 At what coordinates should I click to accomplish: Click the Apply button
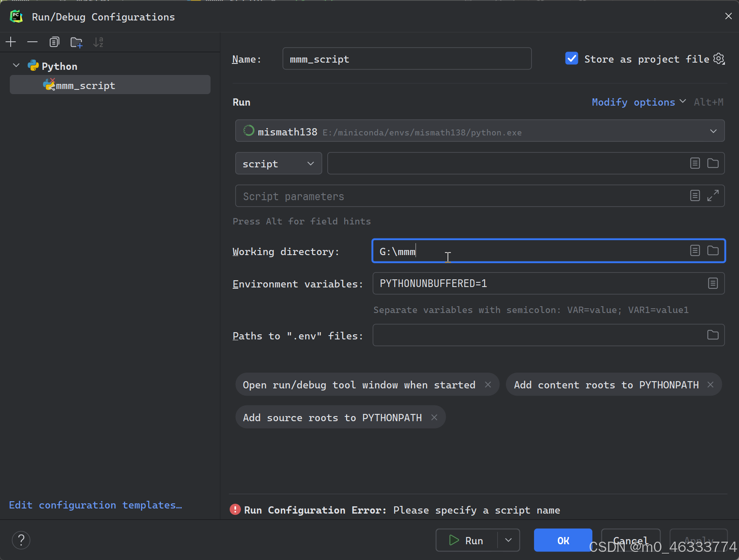[x=699, y=540]
